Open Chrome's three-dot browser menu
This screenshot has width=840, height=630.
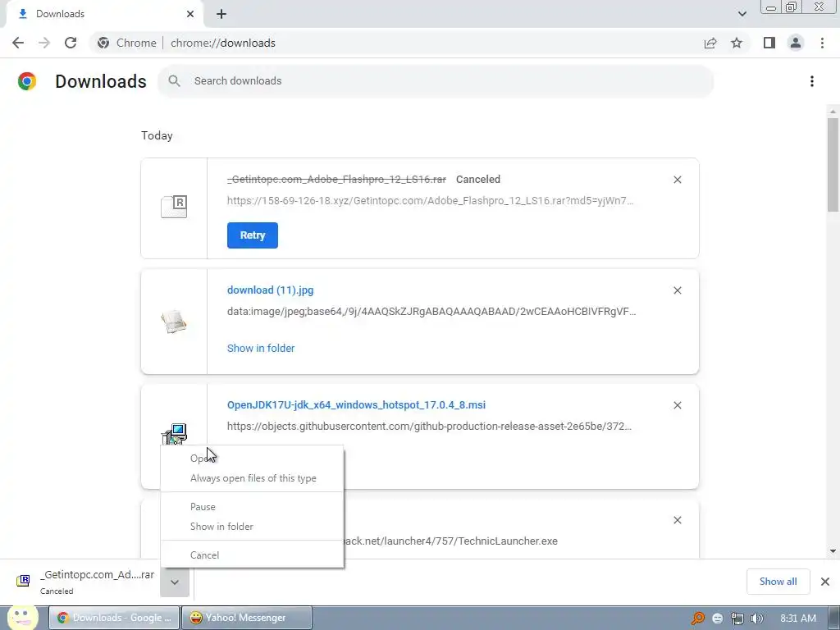click(x=822, y=43)
